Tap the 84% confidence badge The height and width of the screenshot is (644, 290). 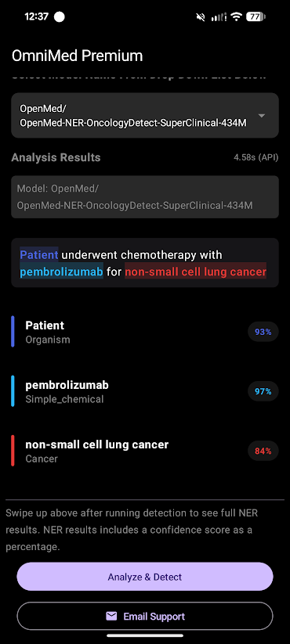click(263, 451)
